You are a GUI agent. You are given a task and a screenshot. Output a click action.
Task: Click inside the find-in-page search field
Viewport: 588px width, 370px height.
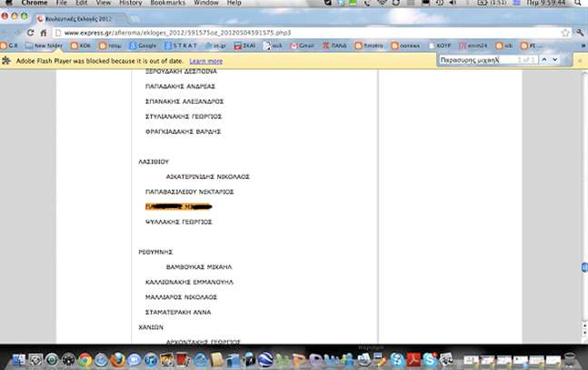pos(477,60)
